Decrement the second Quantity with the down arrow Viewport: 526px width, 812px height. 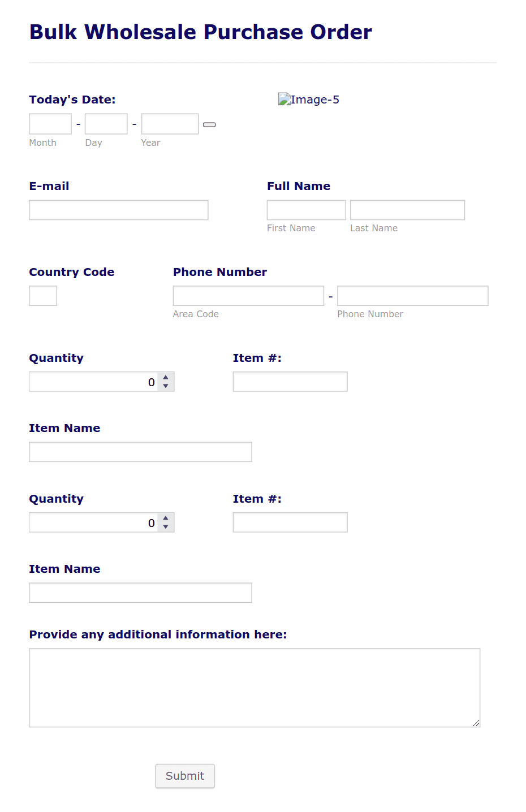[x=165, y=526]
